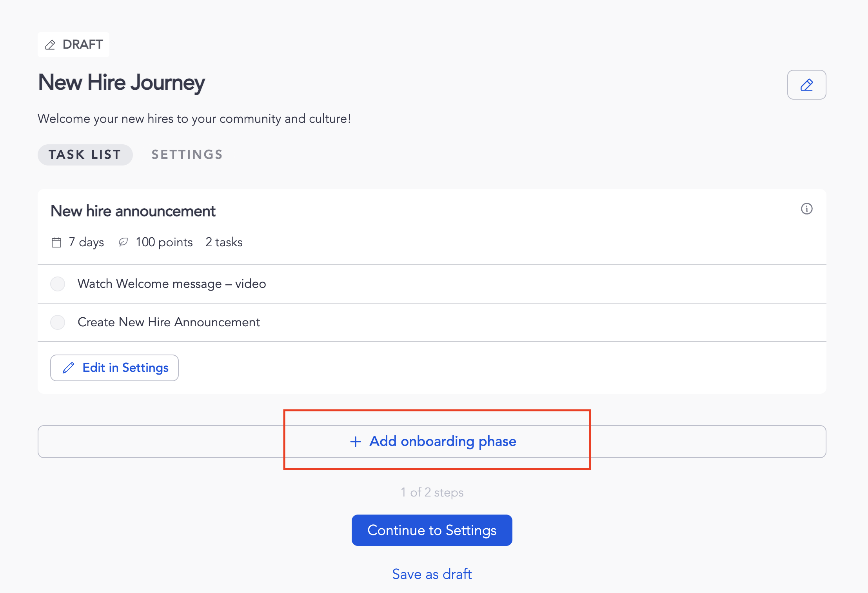Viewport: 868px width, 593px height.
Task: Click the pencil icon in DRAFT badge
Action: [x=50, y=45]
